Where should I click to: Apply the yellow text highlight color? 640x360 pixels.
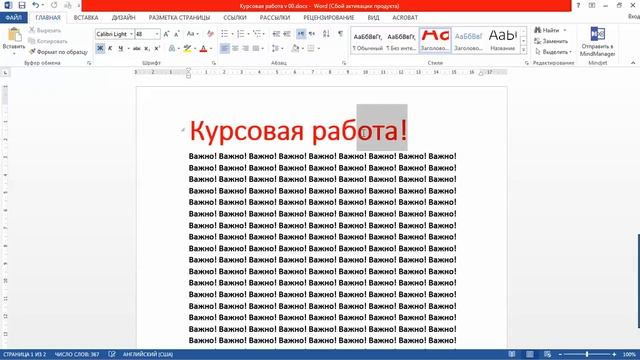(187, 49)
